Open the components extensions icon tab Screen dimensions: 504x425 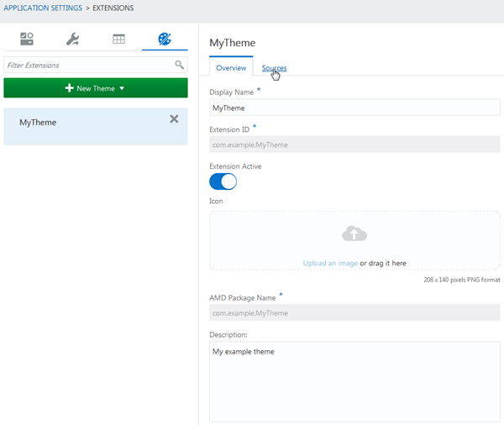click(x=27, y=39)
